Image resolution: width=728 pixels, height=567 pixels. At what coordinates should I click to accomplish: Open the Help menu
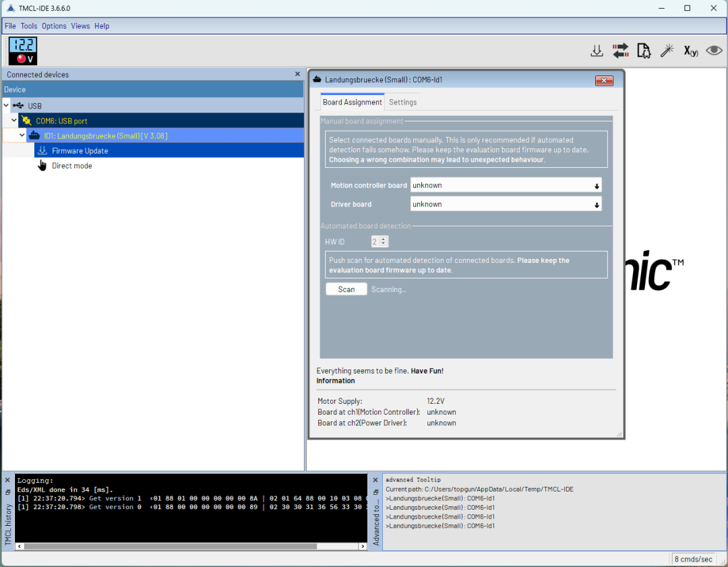click(102, 26)
